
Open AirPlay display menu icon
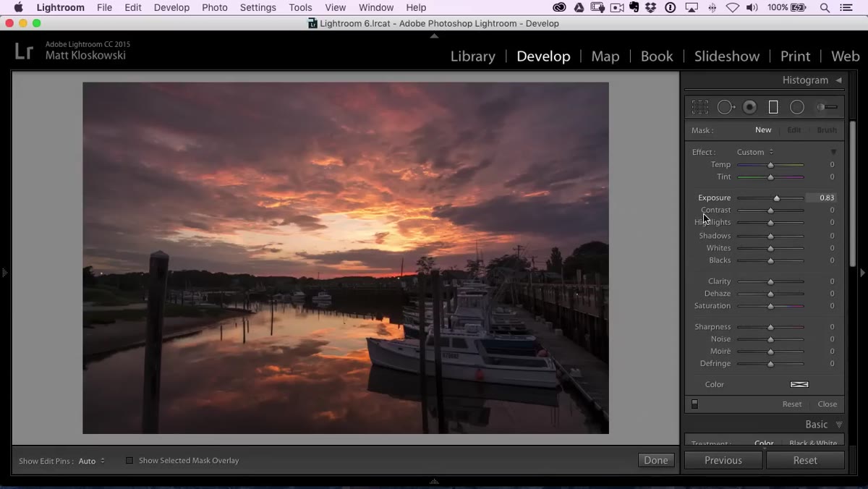tap(692, 7)
